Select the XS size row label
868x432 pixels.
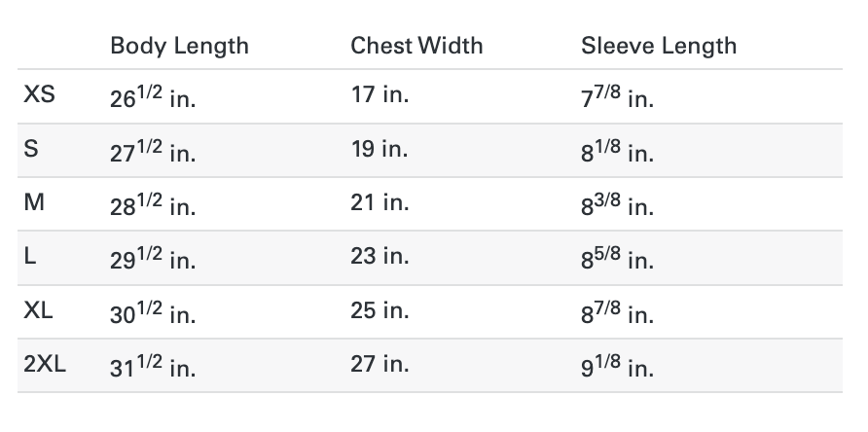(x=39, y=94)
